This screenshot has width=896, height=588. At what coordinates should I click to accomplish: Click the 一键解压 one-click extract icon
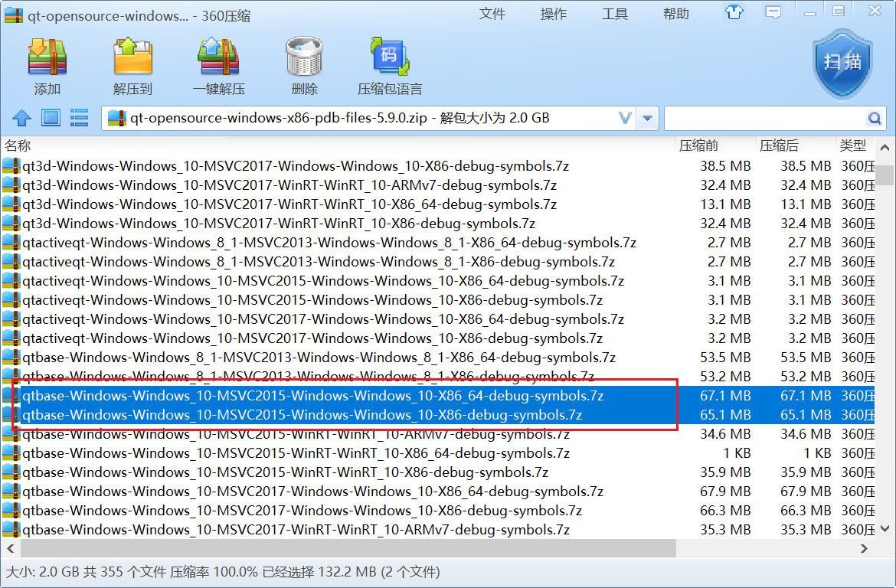click(218, 57)
